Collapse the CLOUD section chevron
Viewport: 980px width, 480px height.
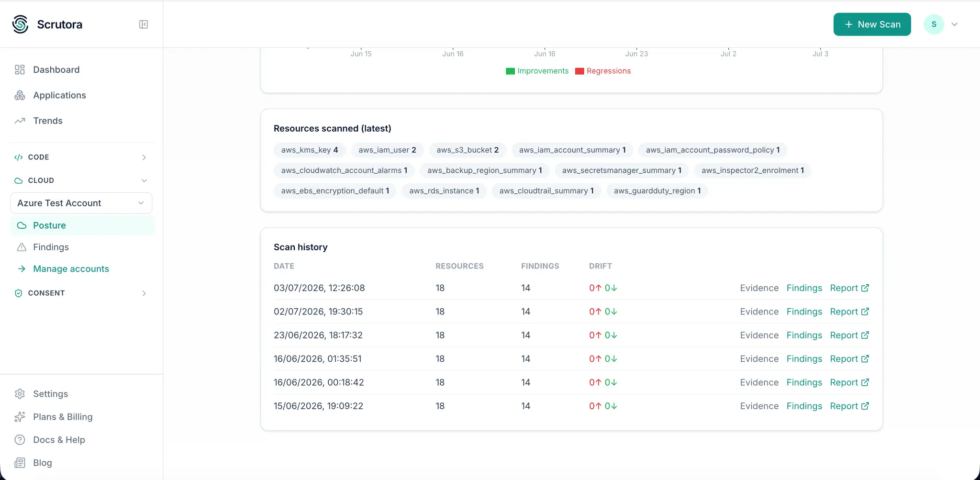point(144,180)
